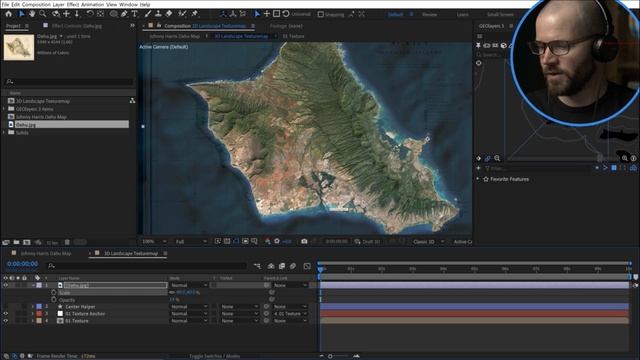The image size is (640, 360).
Task: Hide the 01 Texture layer
Action: coord(6,321)
